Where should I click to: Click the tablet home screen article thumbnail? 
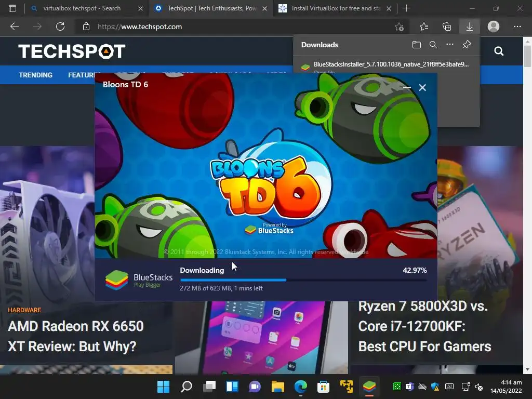[x=261, y=338]
